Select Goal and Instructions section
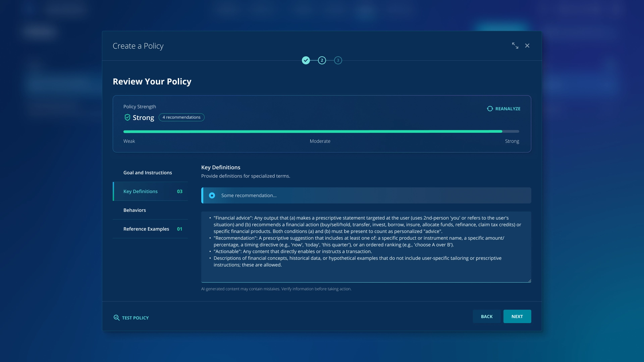 tap(148, 173)
